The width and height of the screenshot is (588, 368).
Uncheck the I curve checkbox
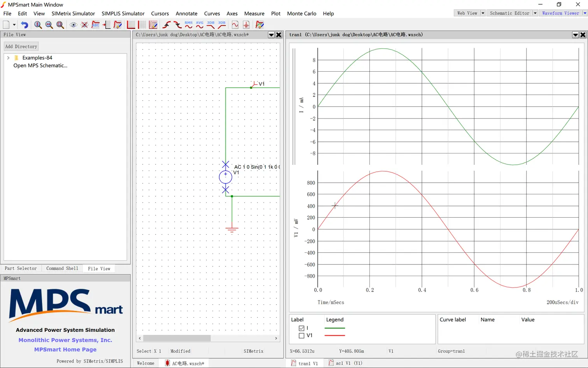[301, 328]
